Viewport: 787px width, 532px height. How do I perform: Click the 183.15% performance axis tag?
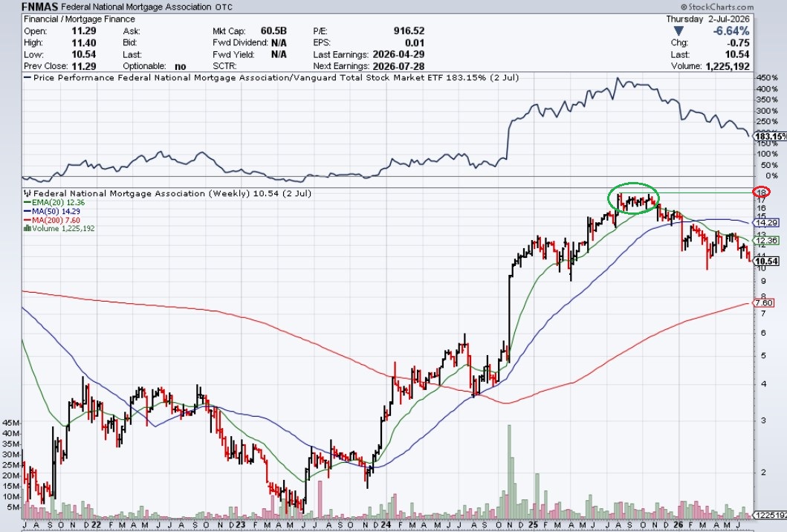(771, 137)
